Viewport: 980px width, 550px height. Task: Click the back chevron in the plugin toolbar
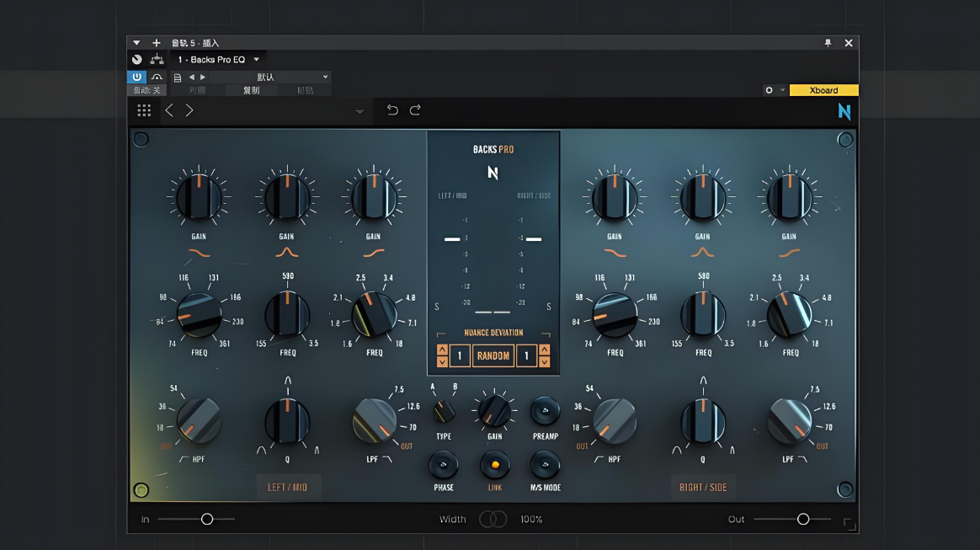coord(169,110)
